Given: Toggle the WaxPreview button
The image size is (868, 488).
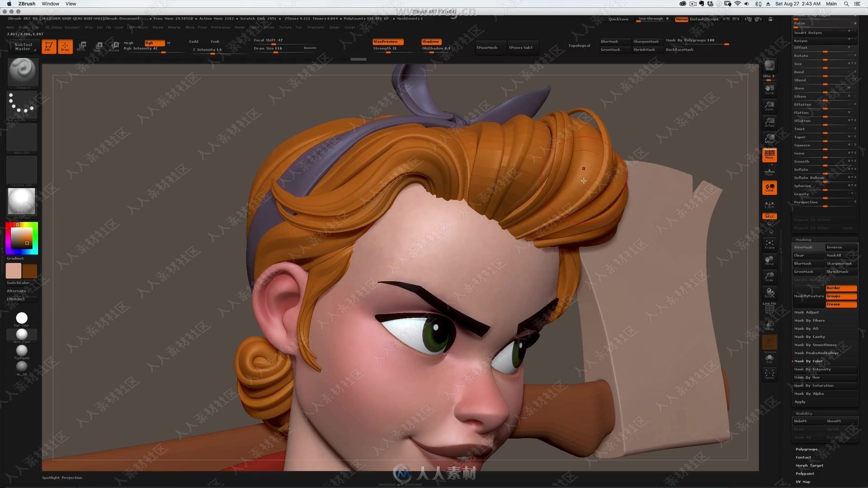Looking at the screenshot, I should (x=388, y=42).
